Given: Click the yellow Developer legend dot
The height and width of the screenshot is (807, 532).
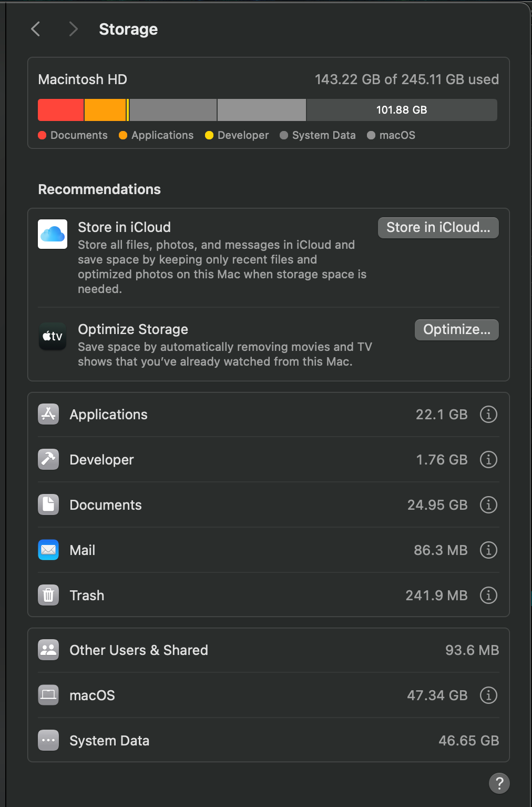Looking at the screenshot, I should pos(209,135).
